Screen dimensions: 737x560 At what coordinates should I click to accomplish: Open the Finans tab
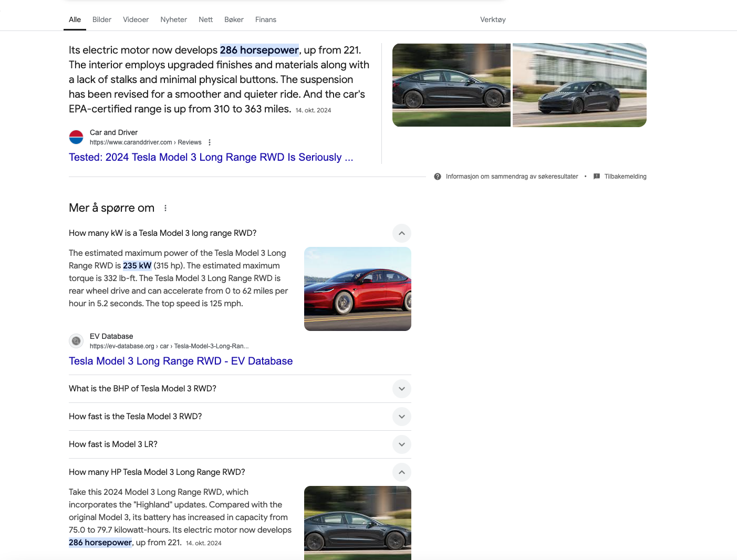tap(266, 19)
